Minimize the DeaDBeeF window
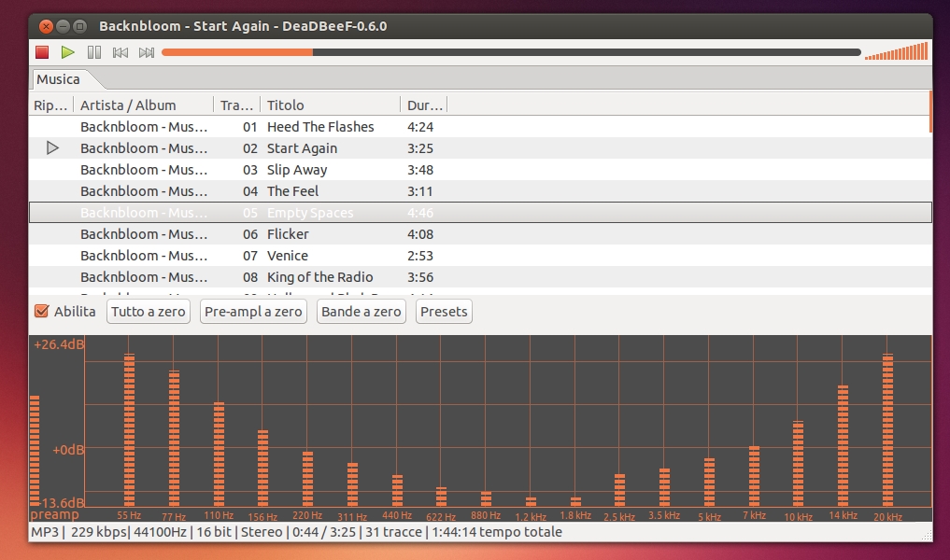 pos(63,26)
